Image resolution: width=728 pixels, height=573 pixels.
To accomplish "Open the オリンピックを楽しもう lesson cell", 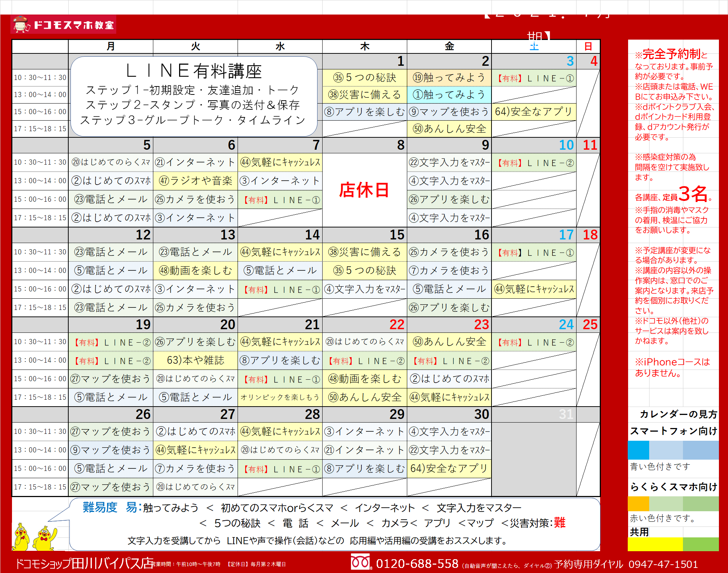I will coord(280,398).
